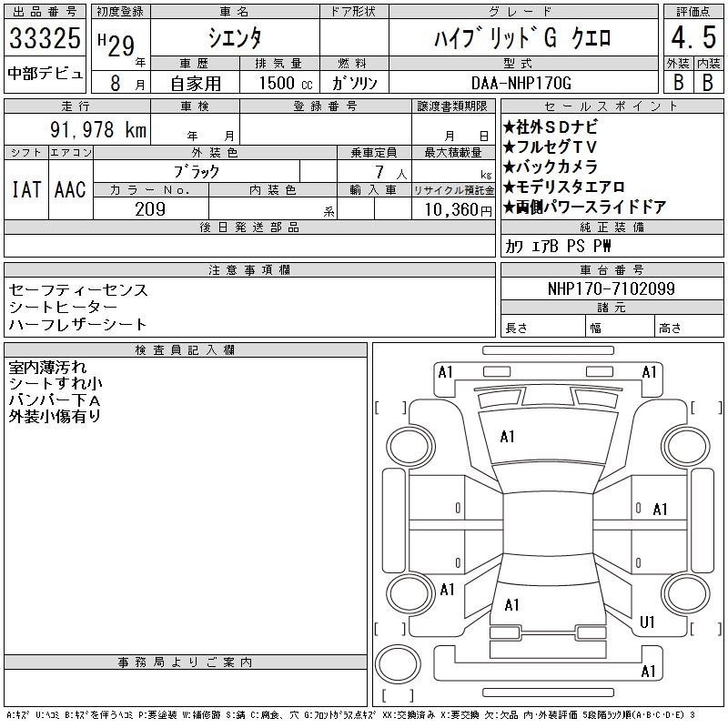Click the U1 dent mark on car diagram
Viewport: 728px width, 728px height.
[647, 622]
